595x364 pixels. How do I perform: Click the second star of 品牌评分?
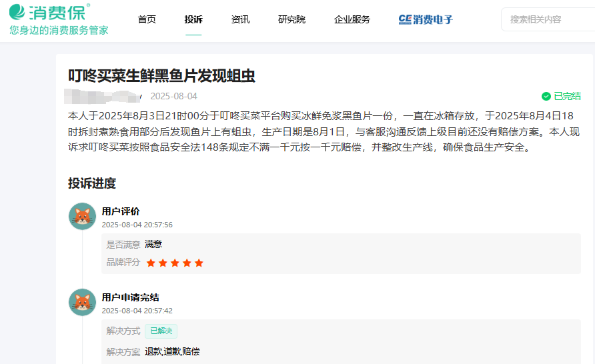tap(163, 263)
